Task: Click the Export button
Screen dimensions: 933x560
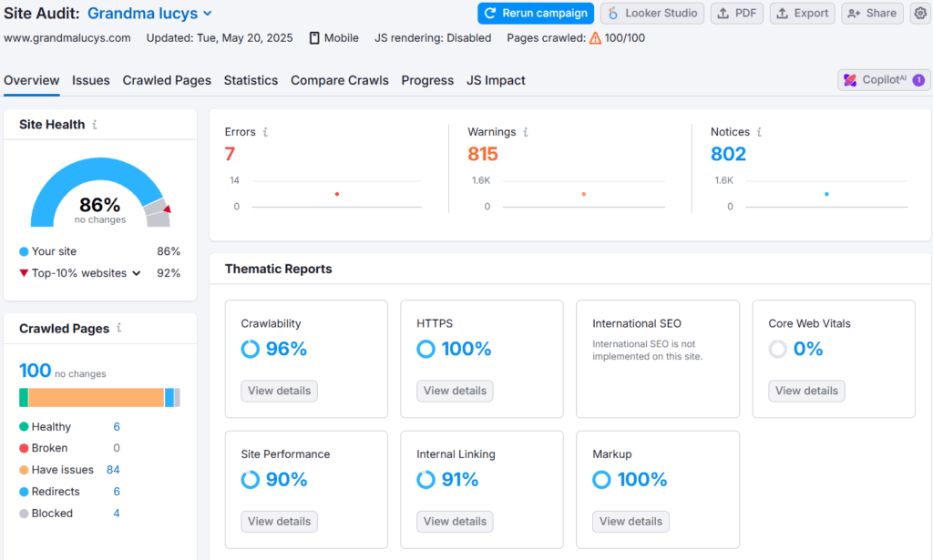Action: click(802, 13)
